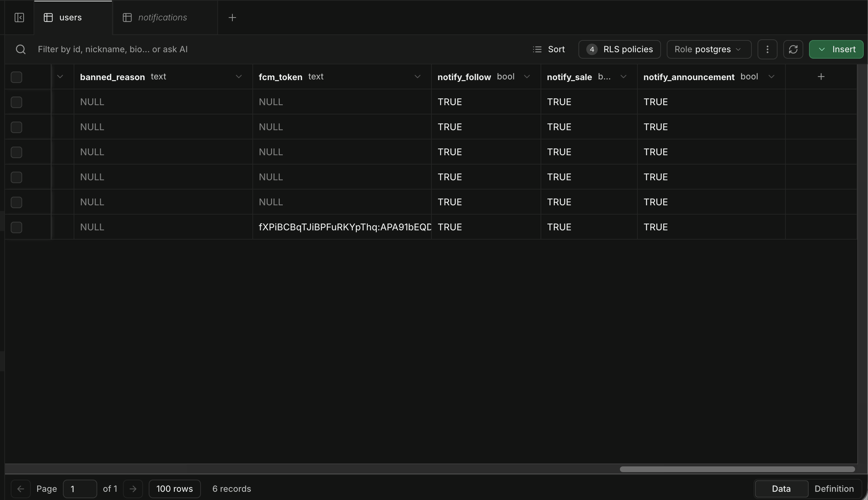The image size is (868, 500).
Task: Open the three-dot more options menu
Action: 768,49
